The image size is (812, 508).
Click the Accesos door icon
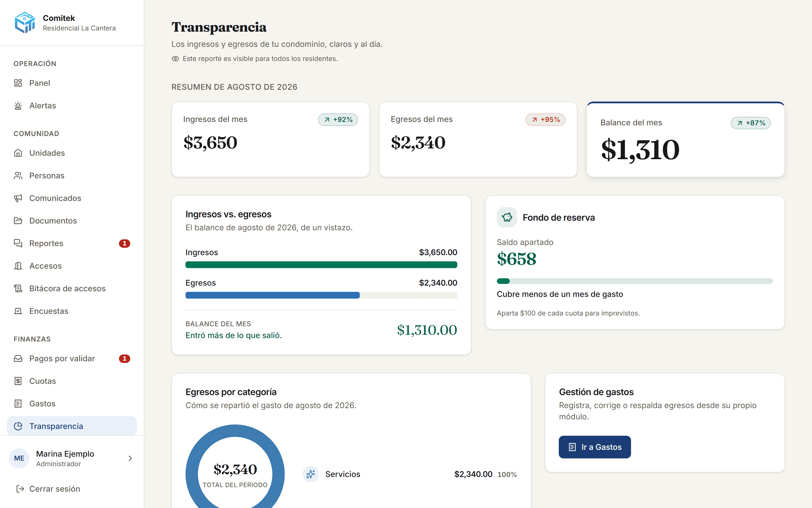click(18, 266)
